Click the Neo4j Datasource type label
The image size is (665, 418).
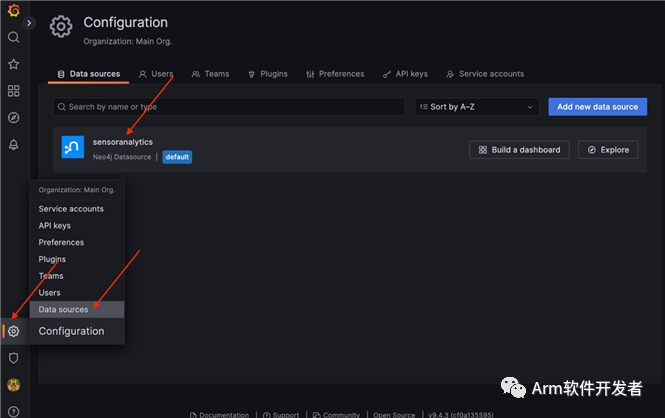click(122, 157)
